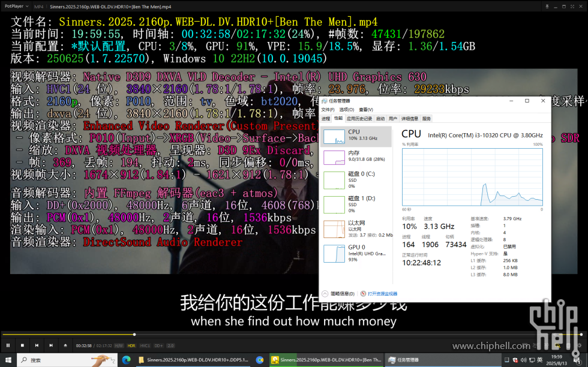This screenshot has width=588, height=367.
Task: Select 磁盘 0 (C:) in sidebar
Action: click(x=356, y=180)
